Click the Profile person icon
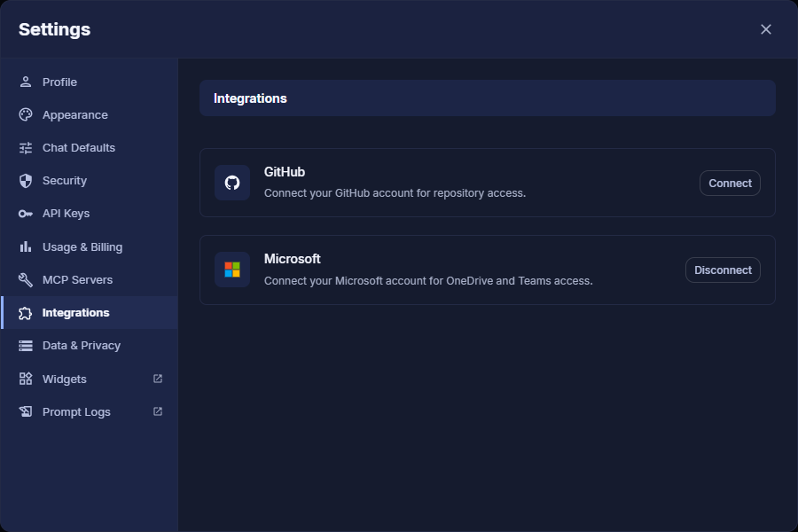 click(x=26, y=82)
